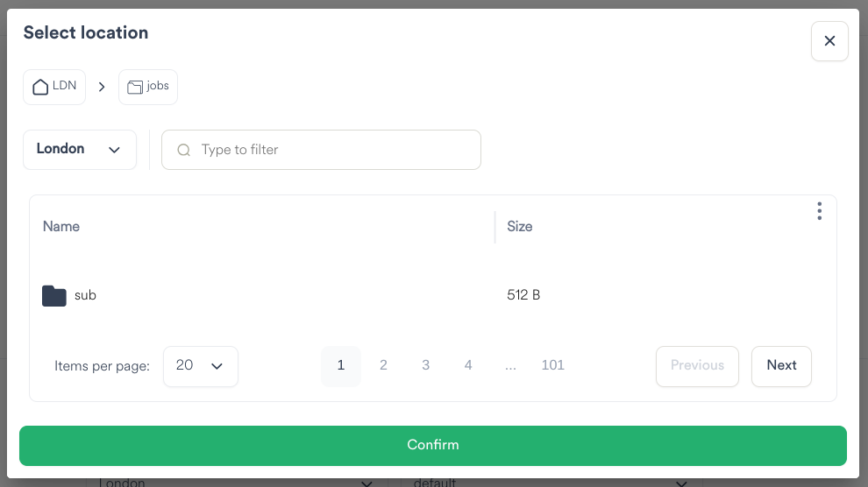Sort by the Size column header
This screenshot has height=487, width=868.
pos(520,227)
